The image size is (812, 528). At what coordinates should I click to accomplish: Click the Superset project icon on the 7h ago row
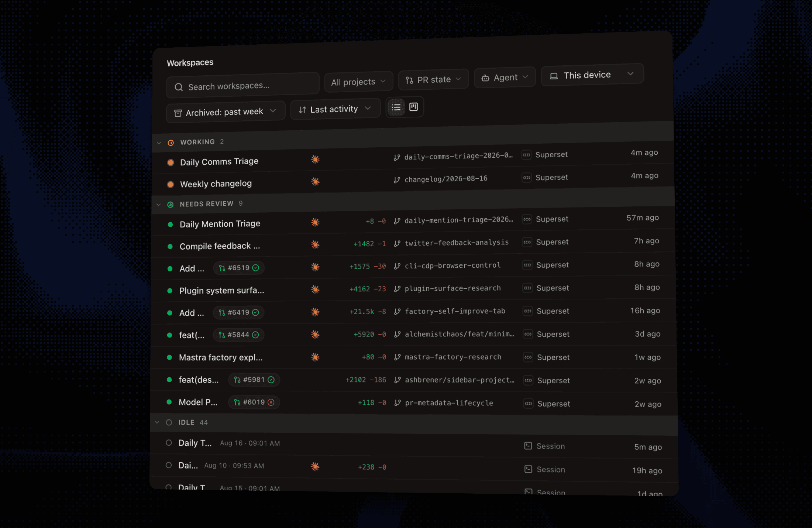[527, 242]
